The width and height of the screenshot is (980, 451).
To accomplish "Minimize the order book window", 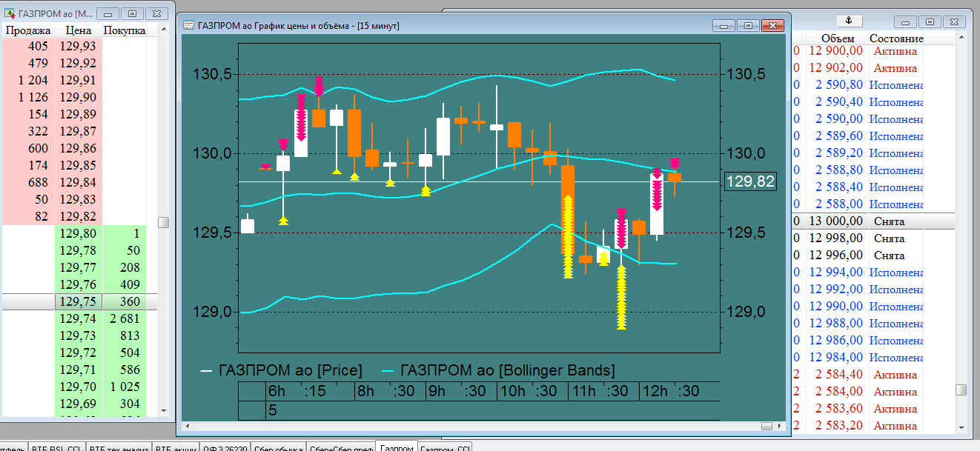I will [109, 13].
